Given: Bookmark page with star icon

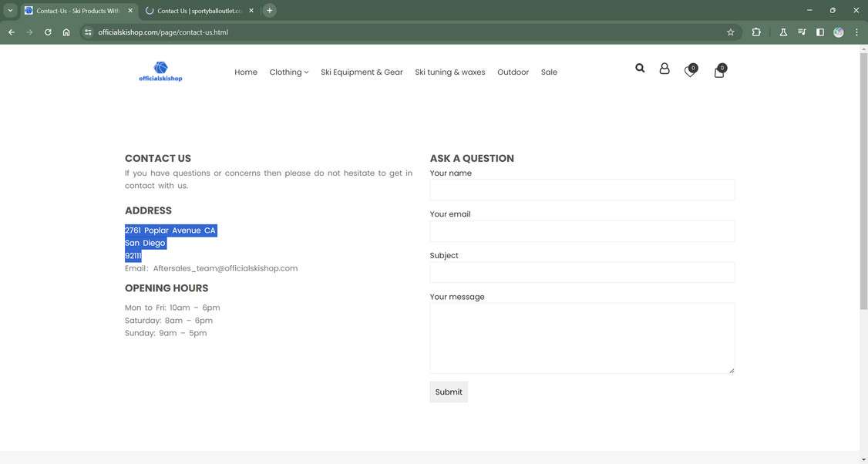Looking at the screenshot, I should pos(731,32).
